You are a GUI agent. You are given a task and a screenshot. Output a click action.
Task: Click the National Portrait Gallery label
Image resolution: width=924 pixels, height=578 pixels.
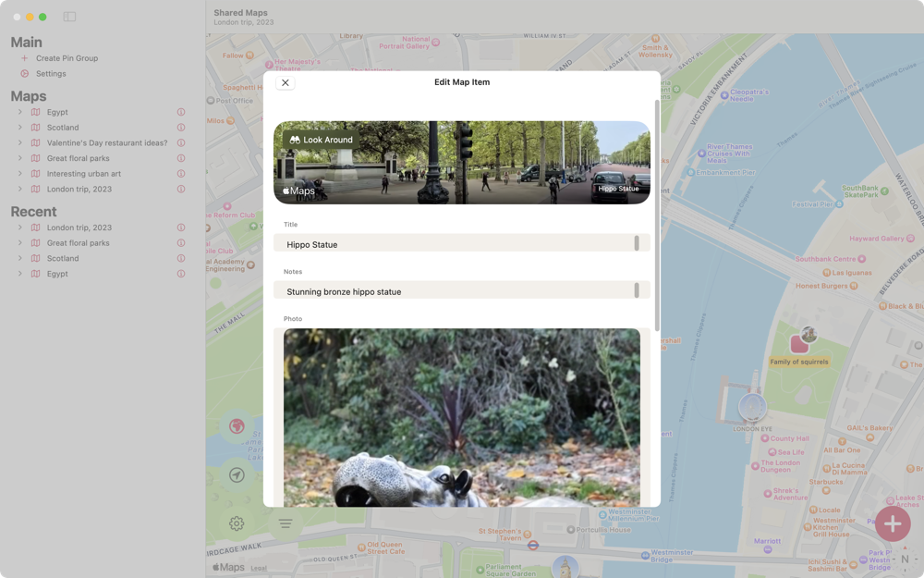tap(409, 43)
